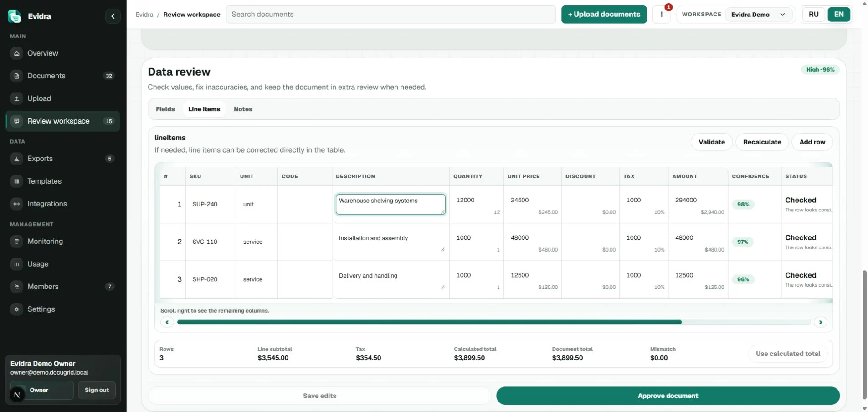The height and width of the screenshot is (412, 868).
Task: Open Members from the sidebar
Action: [63, 287]
